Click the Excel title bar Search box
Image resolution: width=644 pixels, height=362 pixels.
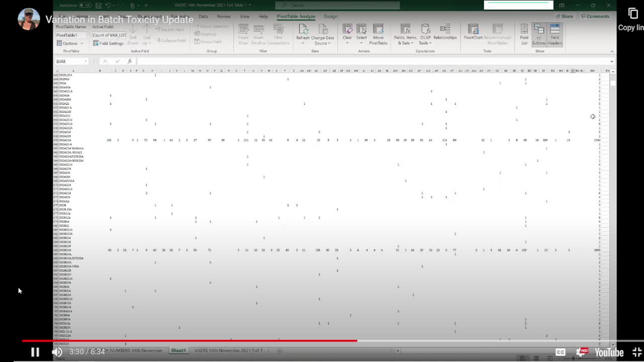tap(337, 5)
